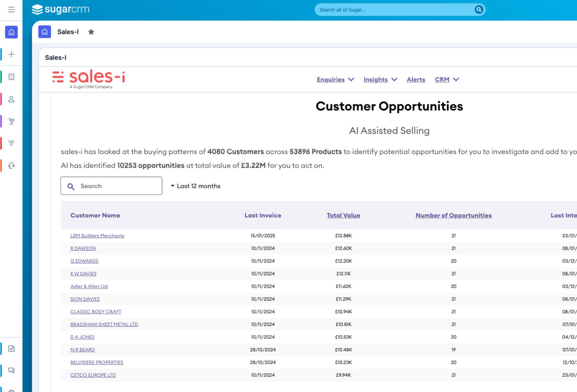Click the 15/01/2025 last invoice cell

(263, 236)
